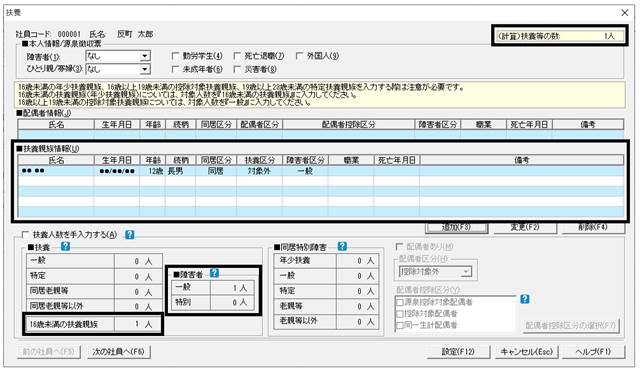The image size is (642, 371).
Task: Select the 12歳 長男 dependent row
Action: (321, 171)
